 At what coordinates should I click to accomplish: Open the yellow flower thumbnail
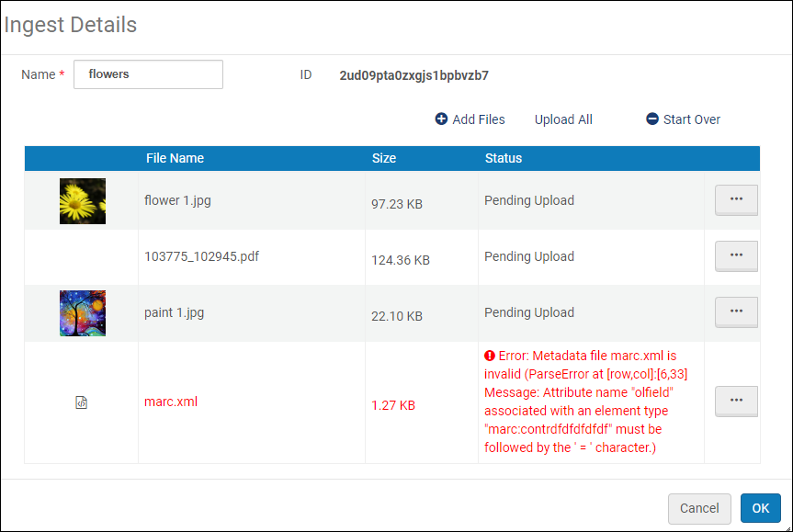pyautogui.click(x=83, y=200)
